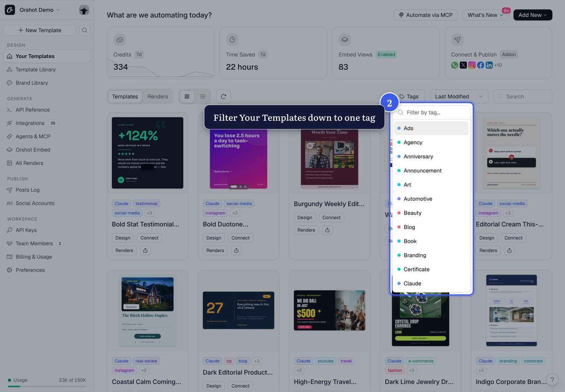The width and height of the screenshot is (565, 392).
Task: Click the templates Search field
Action: coord(523,97)
